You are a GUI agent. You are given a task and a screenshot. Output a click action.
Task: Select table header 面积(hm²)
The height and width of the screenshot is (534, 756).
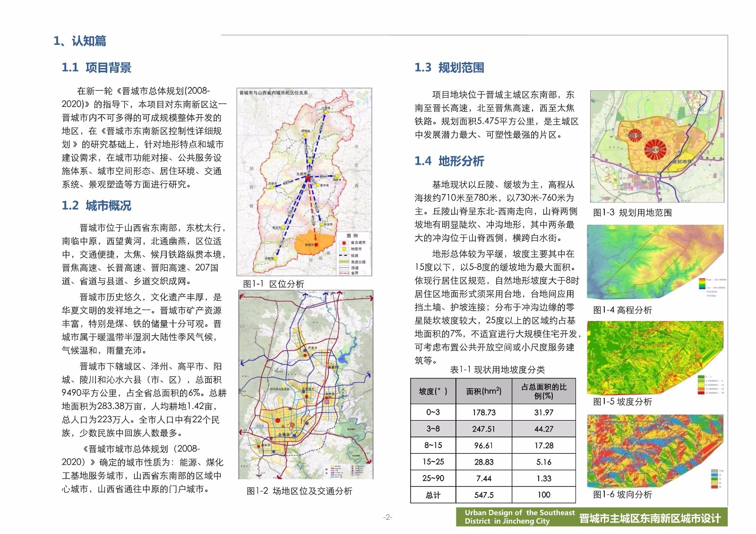(484, 391)
